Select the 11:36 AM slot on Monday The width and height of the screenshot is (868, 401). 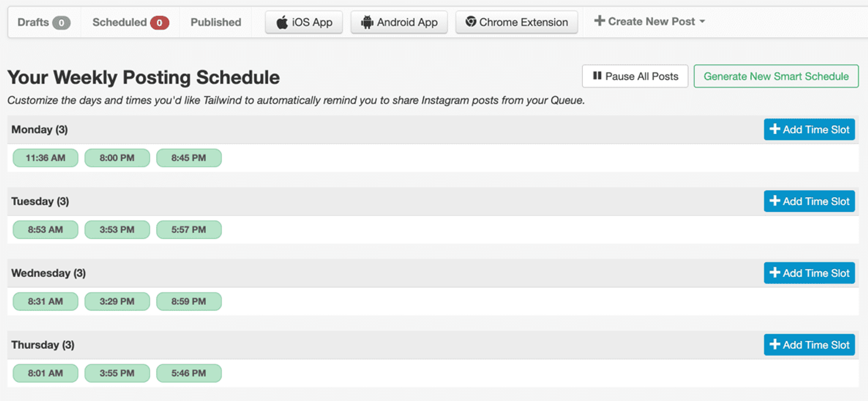click(45, 158)
